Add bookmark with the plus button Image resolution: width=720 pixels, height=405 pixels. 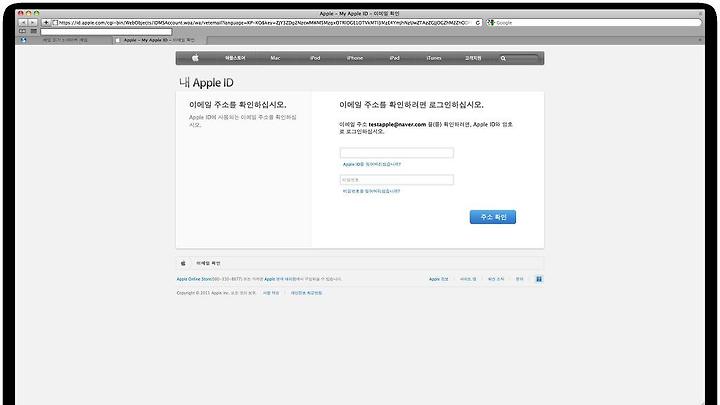click(46, 22)
